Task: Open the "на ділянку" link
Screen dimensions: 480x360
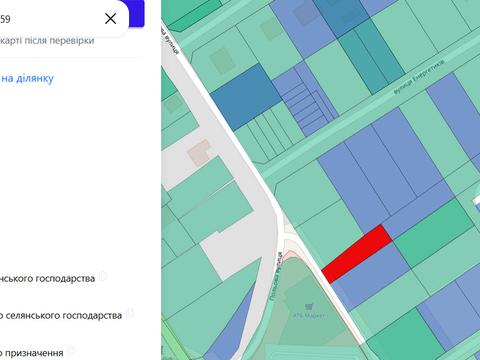Action: 27,79
